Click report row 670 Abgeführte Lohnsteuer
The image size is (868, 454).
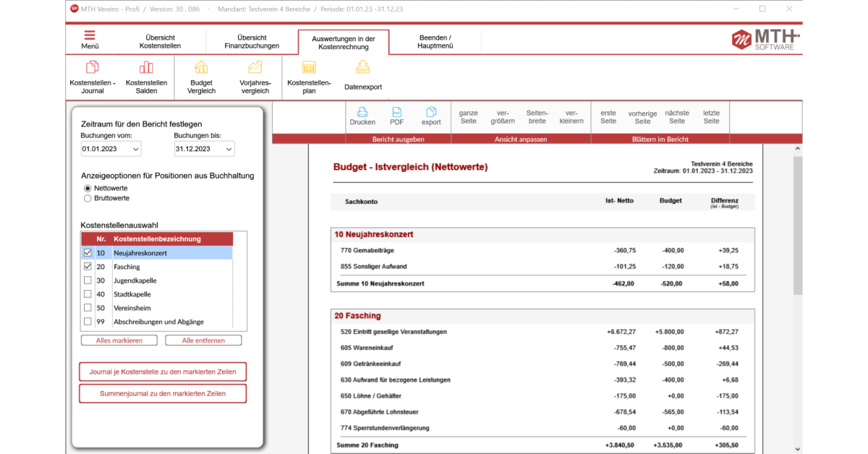point(542,411)
